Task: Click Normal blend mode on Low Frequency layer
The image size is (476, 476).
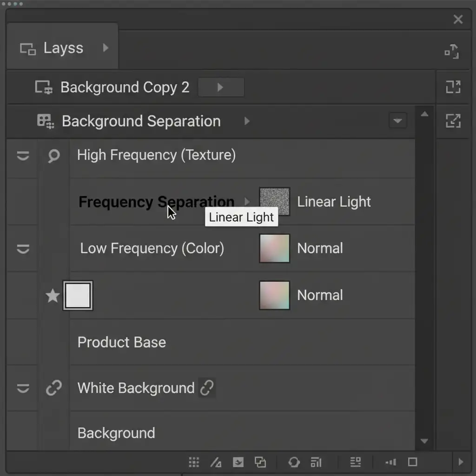Action: 320,248
